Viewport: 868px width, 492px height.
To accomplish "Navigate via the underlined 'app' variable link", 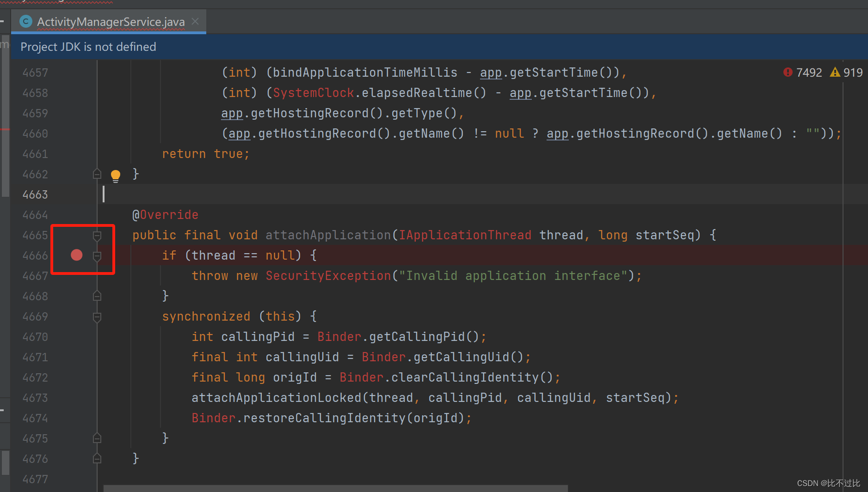I will 491,72.
